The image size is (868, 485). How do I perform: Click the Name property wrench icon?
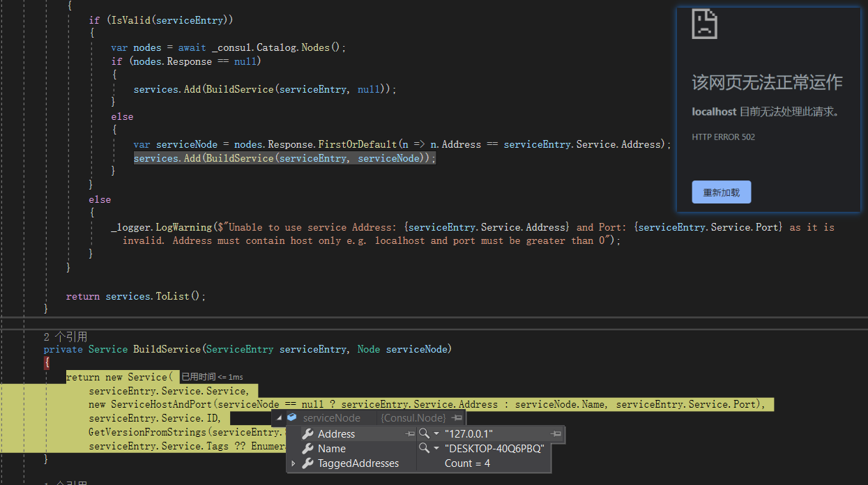(307, 449)
